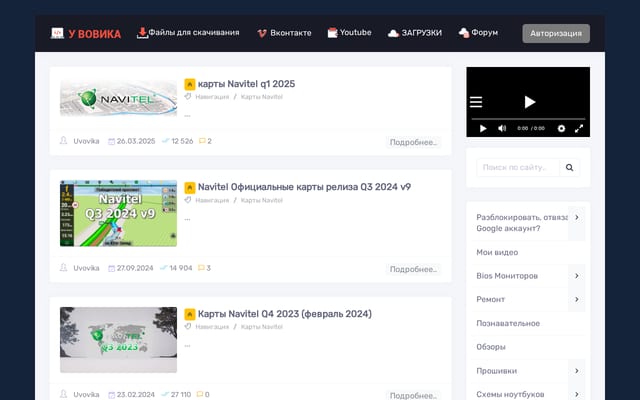This screenshot has height=400, width=640.
Task: Open the video player settings gear
Action: point(561,129)
